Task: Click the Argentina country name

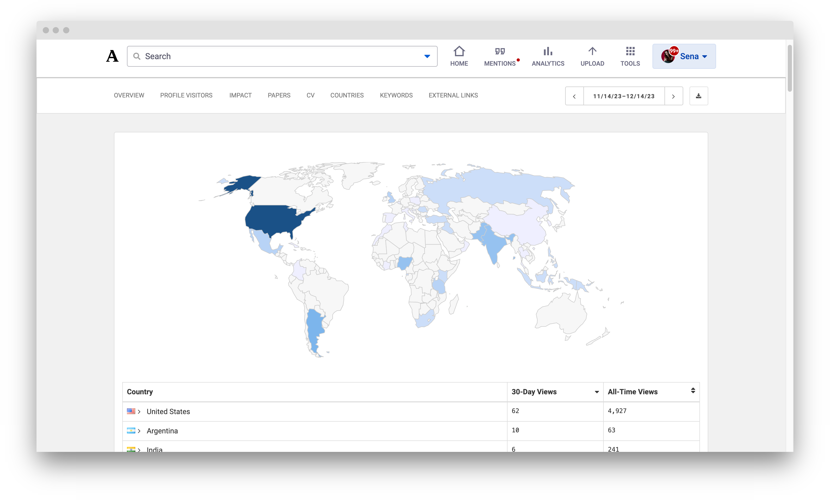Action: [162, 431]
